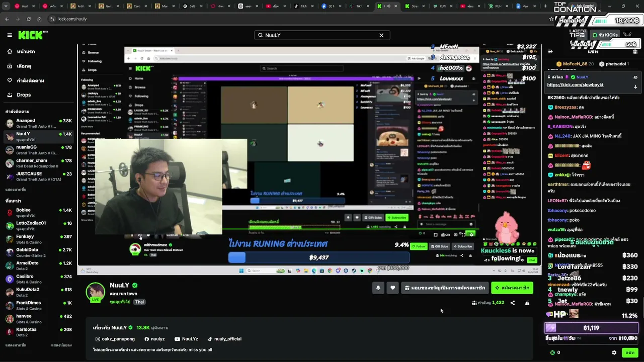Open chat settings gear
Screen dimensions: 644x362
pos(614,352)
